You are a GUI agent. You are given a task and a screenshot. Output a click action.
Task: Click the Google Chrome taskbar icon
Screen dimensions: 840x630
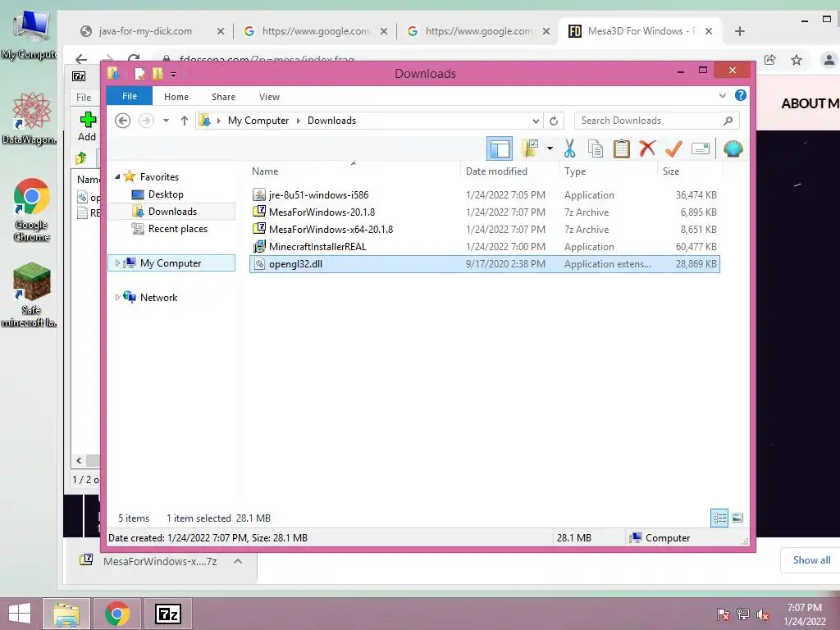pos(116,614)
